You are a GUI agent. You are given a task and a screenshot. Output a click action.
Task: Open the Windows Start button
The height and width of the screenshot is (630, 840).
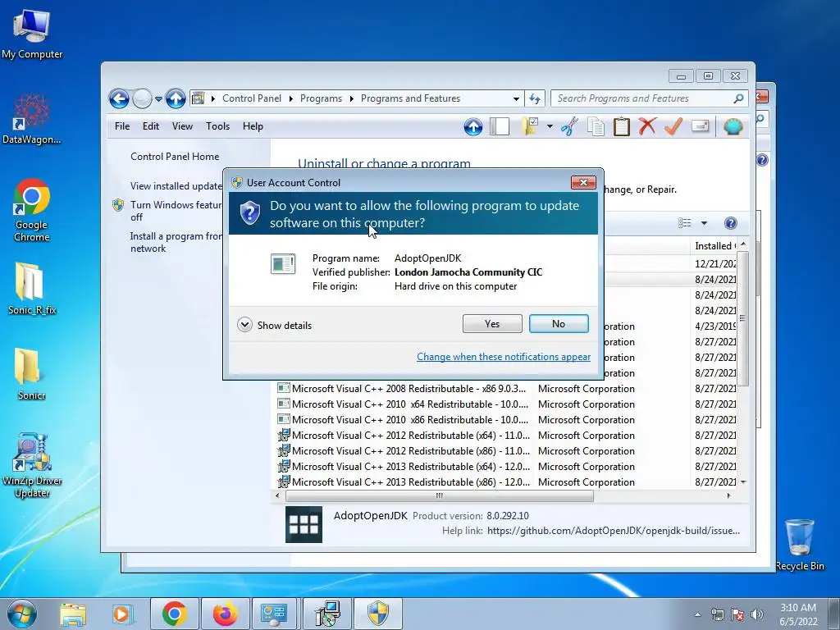click(22, 614)
